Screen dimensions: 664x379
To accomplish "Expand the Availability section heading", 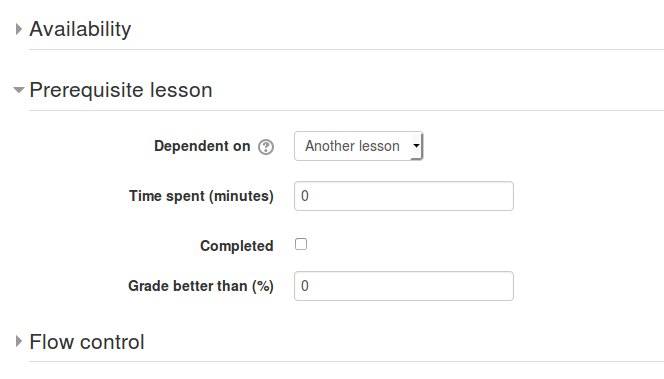I will pyautogui.click(x=80, y=29).
